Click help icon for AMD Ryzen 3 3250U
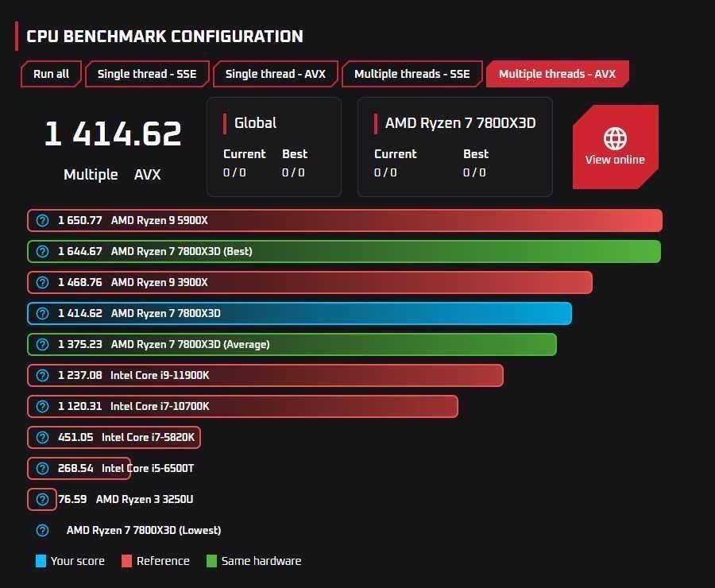Image resolution: width=715 pixels, height=588 pixels. click(42, 500)
